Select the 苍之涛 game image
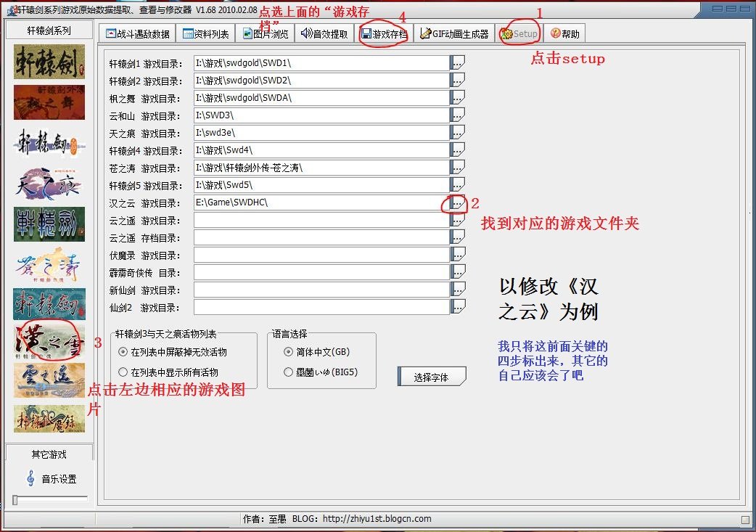The width and height of the screenshot is (756, 532). (49, 265)
